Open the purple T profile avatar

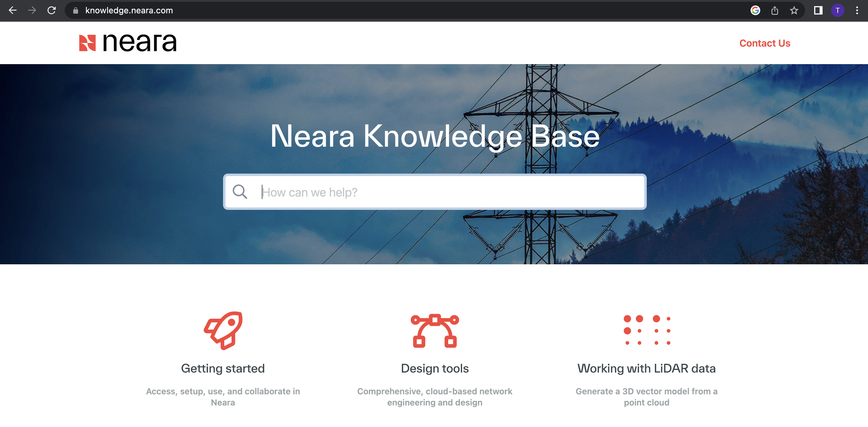click(x=837, y=10)
